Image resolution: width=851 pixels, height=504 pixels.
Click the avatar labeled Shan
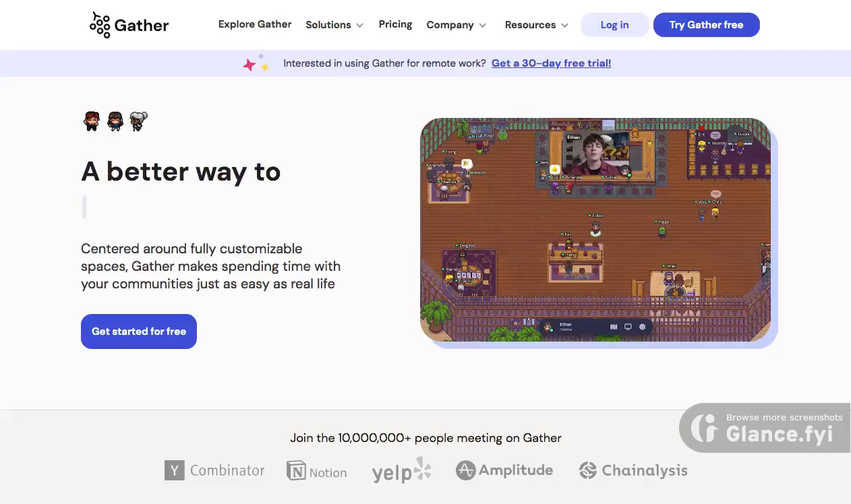[668, 277]
